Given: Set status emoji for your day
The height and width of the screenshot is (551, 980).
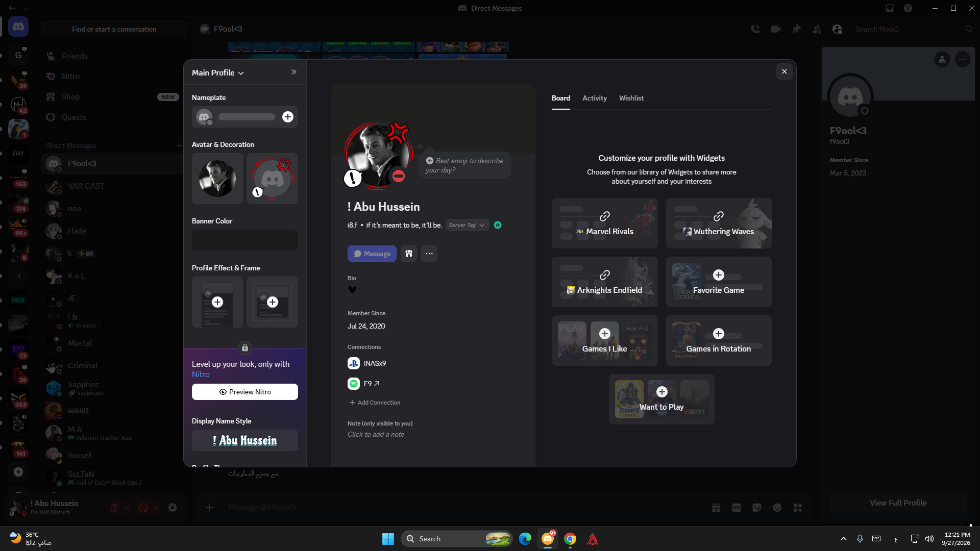Looking at the screenshot, I should (464, 165).
